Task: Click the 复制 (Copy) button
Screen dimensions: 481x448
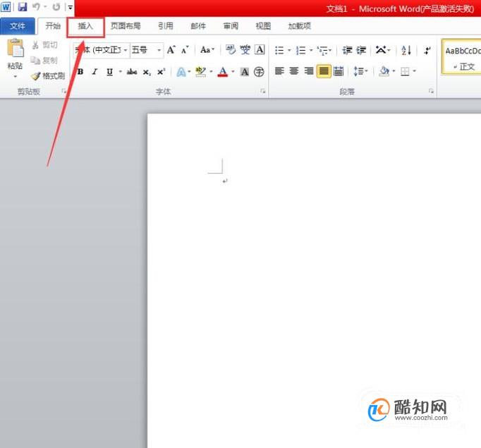Action: pyautogui.click(x=44, y=61)
